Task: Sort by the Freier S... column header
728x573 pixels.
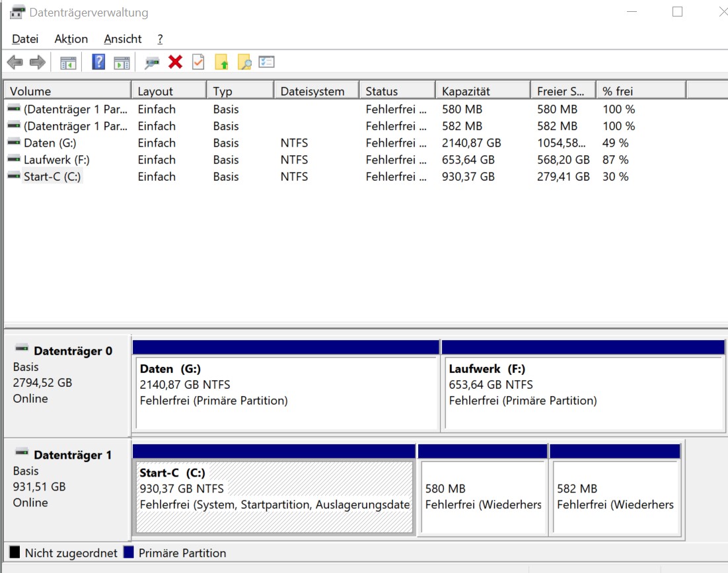Action: pos(564,91)
